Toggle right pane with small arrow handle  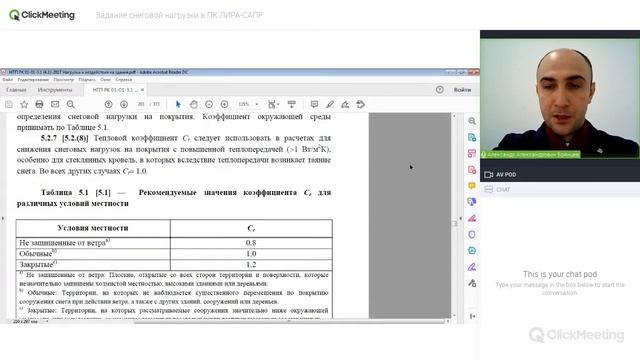pos(460,218)
